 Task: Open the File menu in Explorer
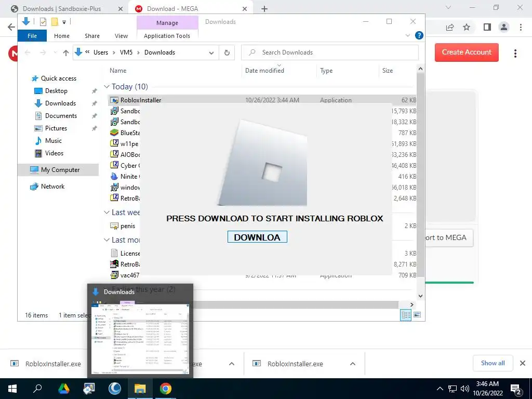tap(32, 36)
